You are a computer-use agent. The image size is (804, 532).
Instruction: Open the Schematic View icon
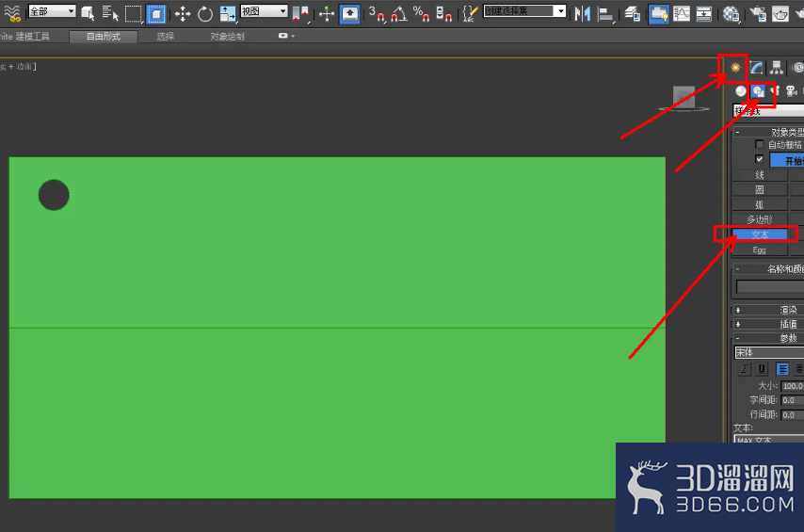point(703,14)
